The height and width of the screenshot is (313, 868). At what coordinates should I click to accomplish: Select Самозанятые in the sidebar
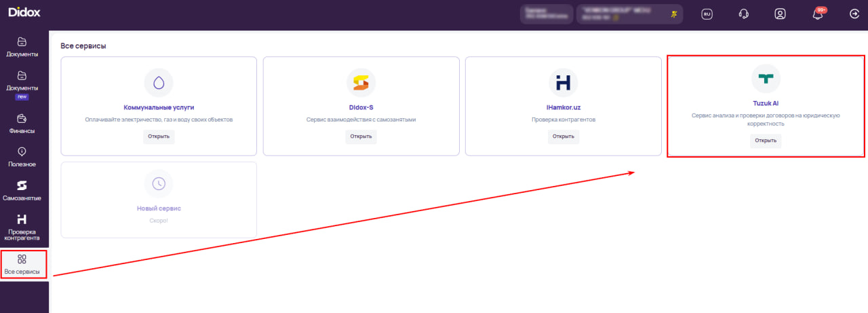pos(22,191)
